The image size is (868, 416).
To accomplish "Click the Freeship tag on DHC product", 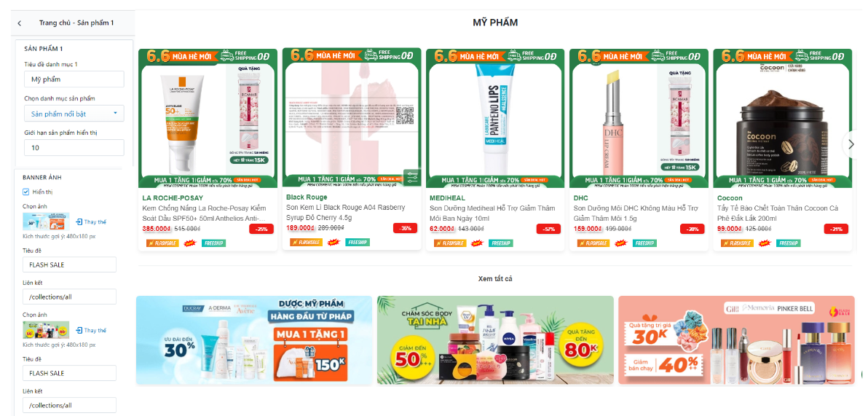I will point(645,243).
